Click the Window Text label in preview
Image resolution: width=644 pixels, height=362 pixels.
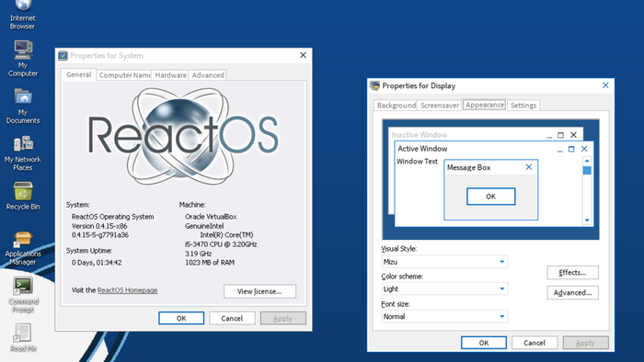click(417, 162)
